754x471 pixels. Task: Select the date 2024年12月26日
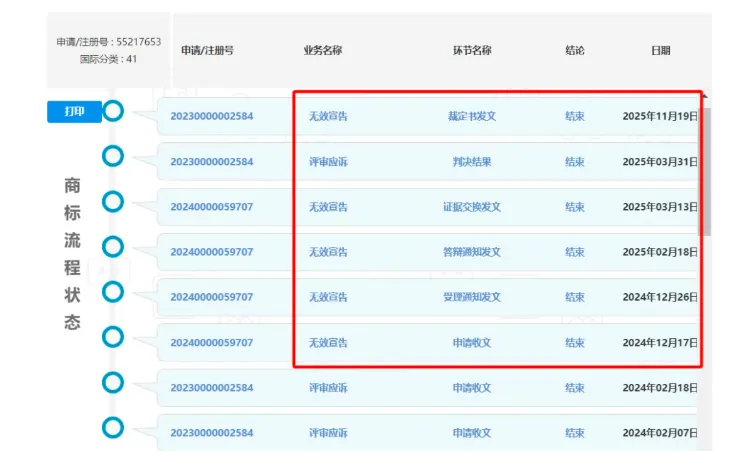[660, 297]
